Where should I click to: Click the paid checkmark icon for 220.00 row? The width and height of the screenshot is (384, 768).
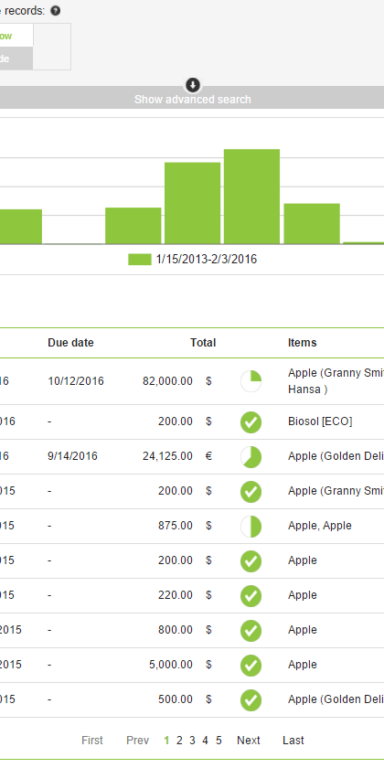click(x=251, y=596)
